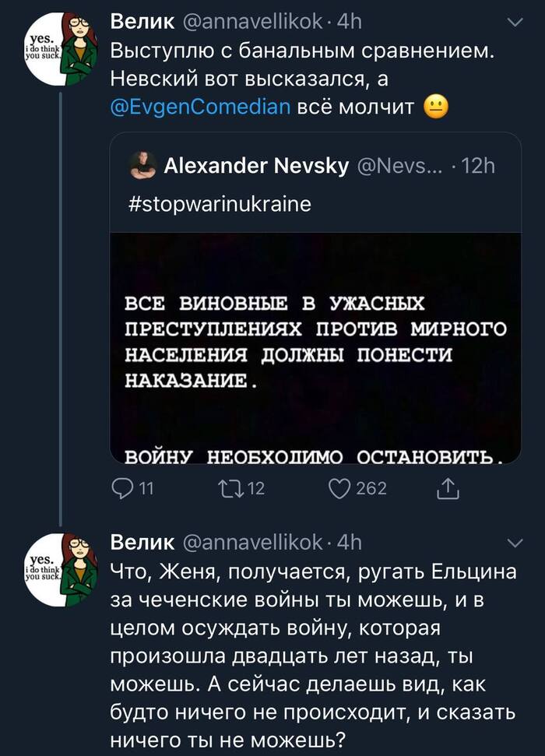Open the 12h timestamp of quoted tweet

coord(477,165)
